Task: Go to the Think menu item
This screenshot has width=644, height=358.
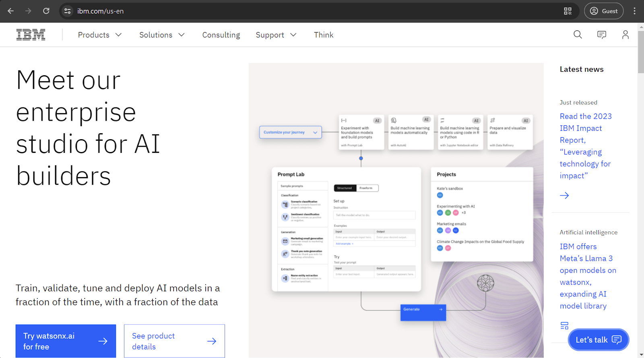Action: pos(324,35)
